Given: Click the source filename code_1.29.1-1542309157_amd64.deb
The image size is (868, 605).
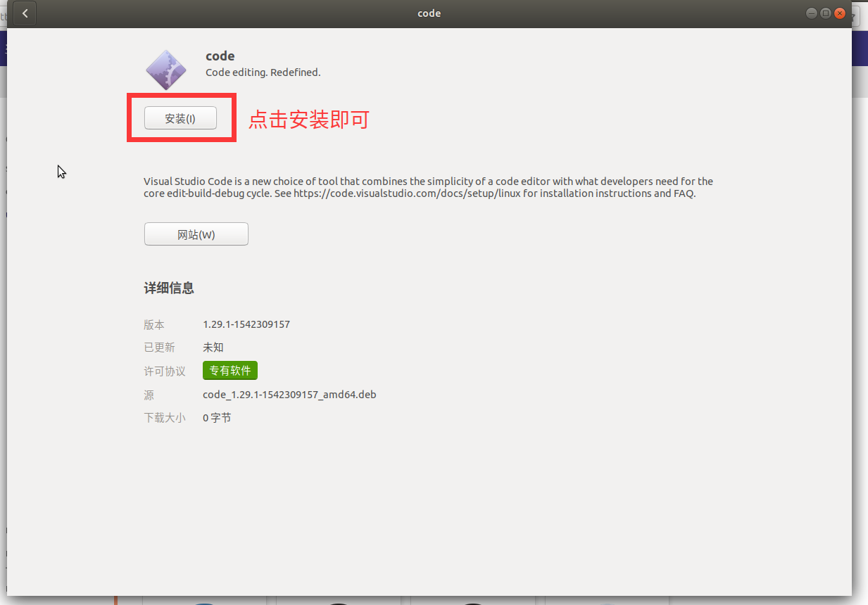Looking at the screenshot, I should (289, 395).
